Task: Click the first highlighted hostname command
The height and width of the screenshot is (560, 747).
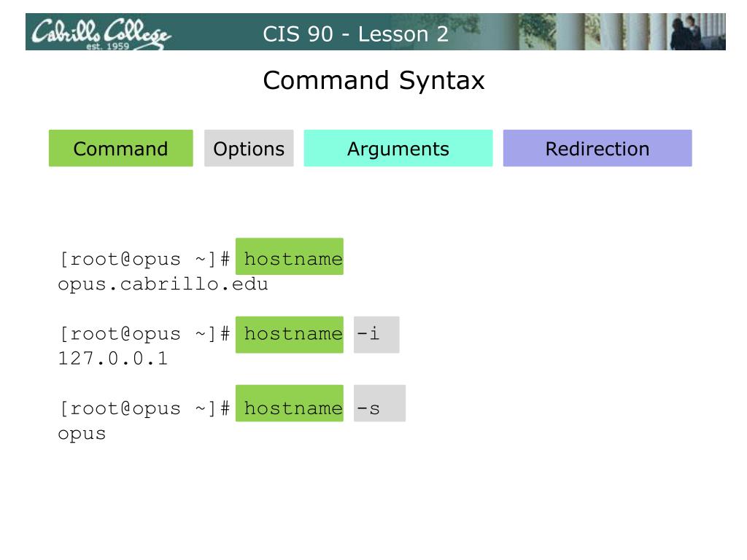Action: point(289,256)
